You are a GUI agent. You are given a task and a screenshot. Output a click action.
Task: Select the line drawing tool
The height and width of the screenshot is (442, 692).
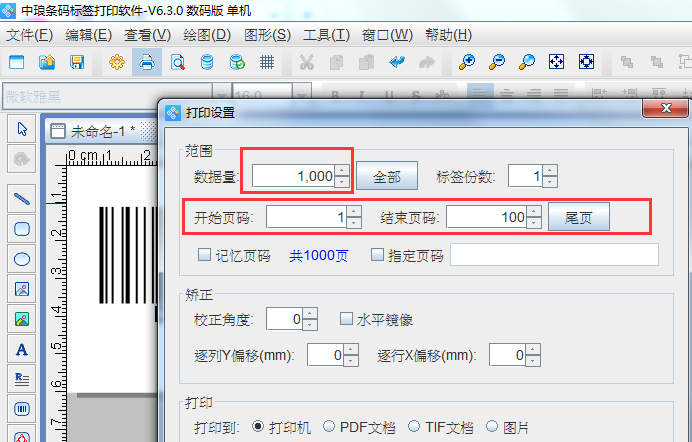(22, 198)
